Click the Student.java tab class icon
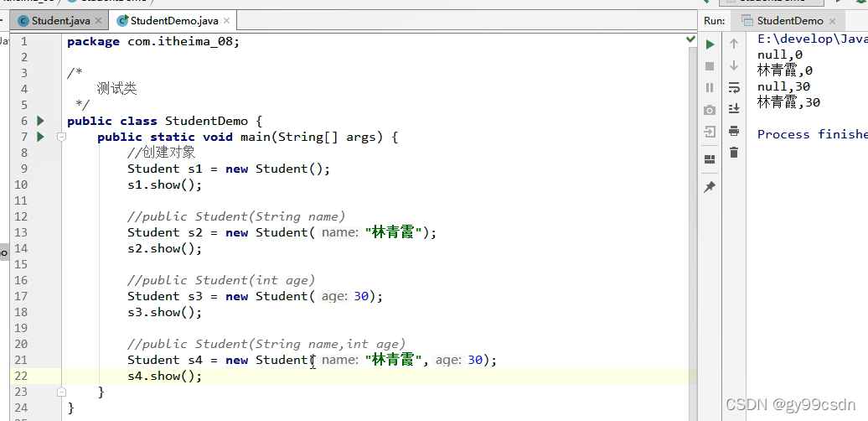The width and height of the screenshot is (868, 421). (x=23, y=21)
